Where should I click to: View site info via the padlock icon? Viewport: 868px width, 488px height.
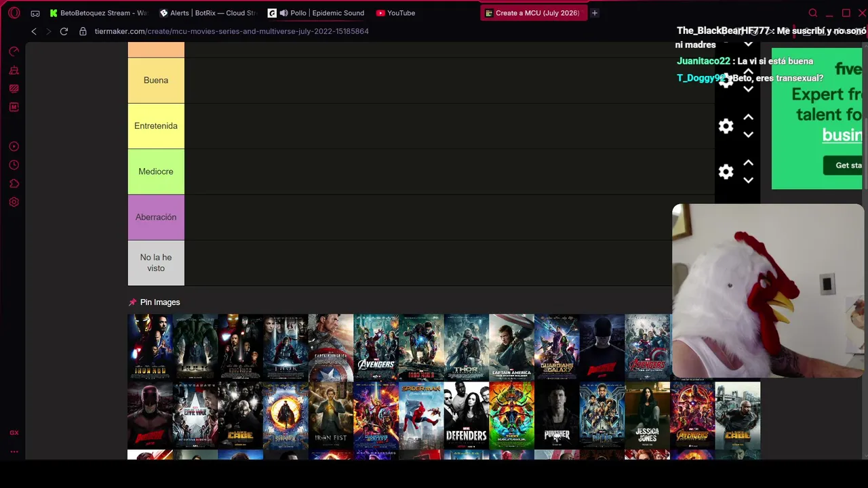pyautogui.click(x=83, y=31)
